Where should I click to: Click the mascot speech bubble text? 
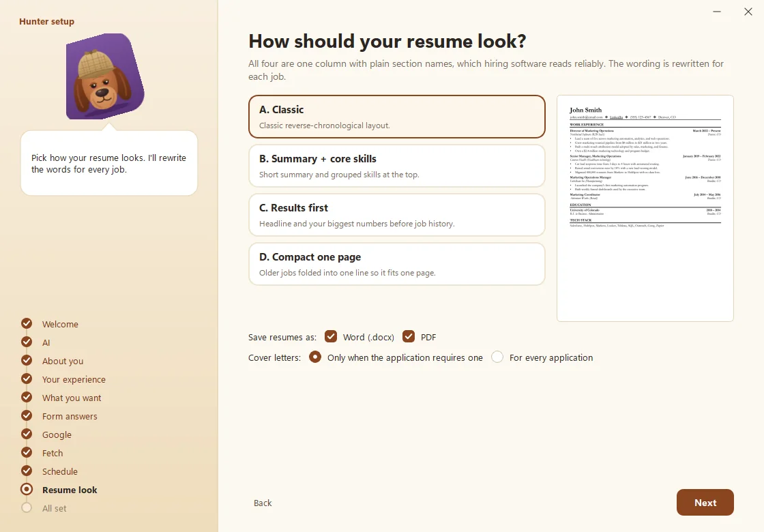pyautogui.click(x=108, y=164)
